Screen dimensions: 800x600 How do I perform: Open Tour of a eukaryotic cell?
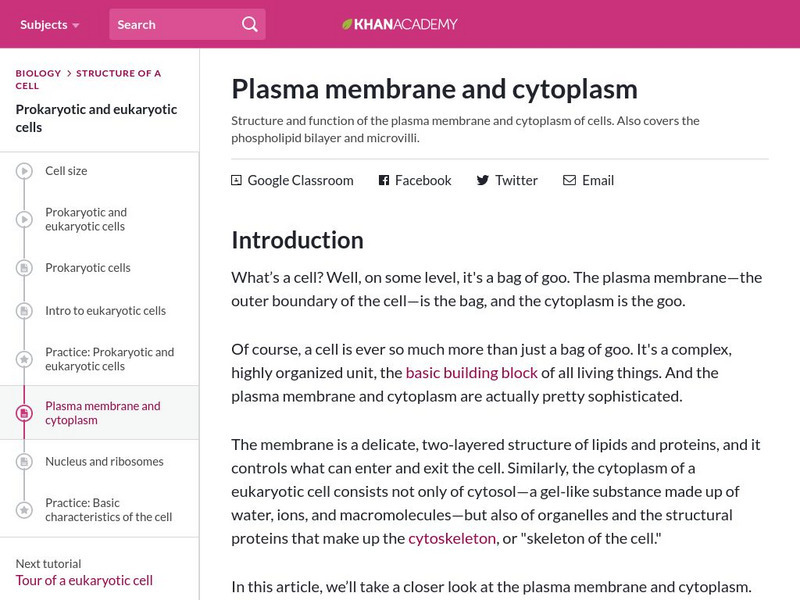85,580
